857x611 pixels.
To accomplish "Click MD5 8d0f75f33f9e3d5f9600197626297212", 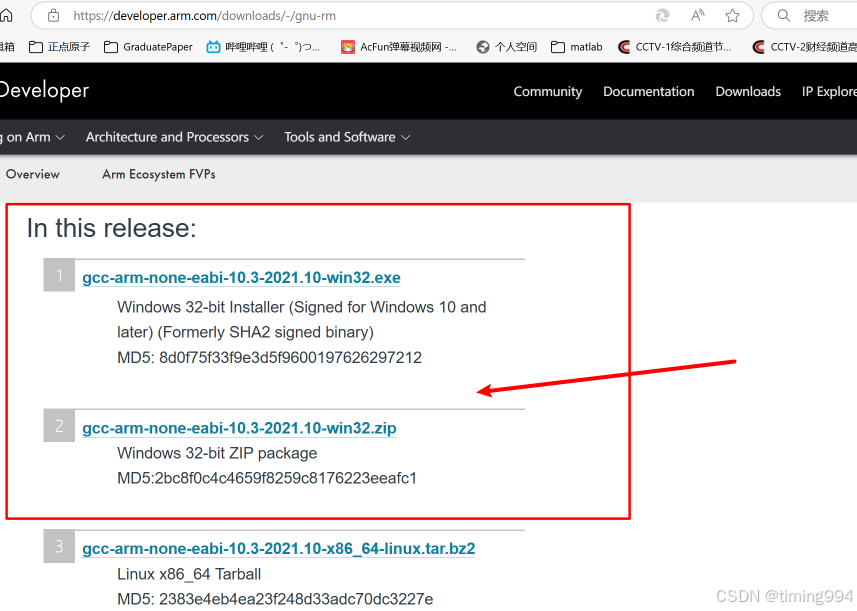I will click(269, 357).
